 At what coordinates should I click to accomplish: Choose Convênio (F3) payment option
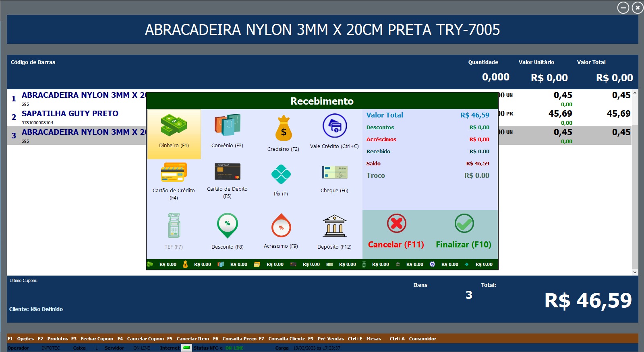[228, 131]
